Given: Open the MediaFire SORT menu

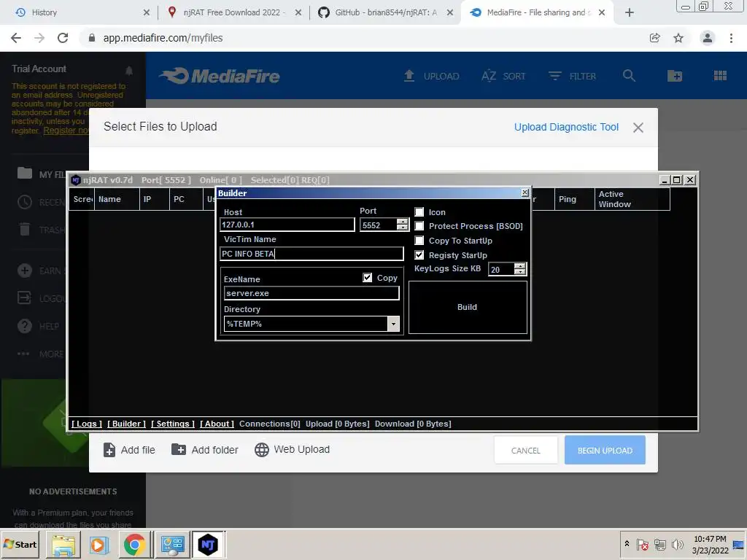Looking at the screenshot, I should [503, 76].
